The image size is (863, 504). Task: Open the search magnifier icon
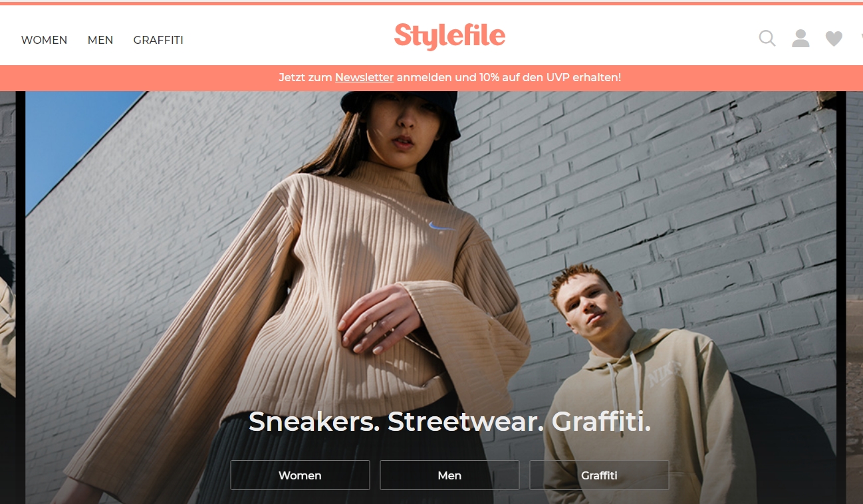767,39
